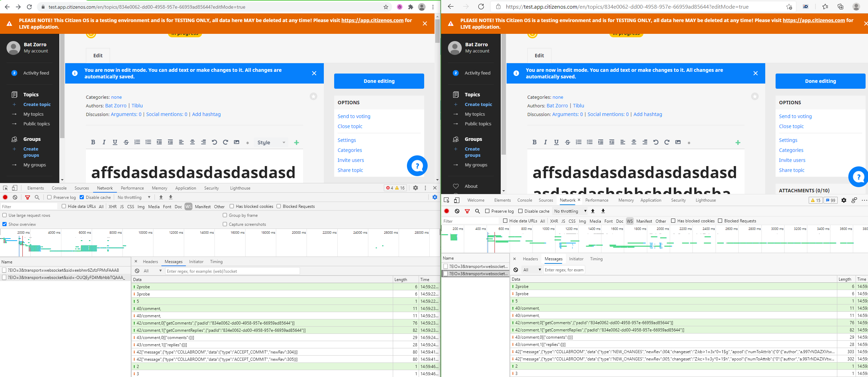Enable the Preserve log checkbox
Viewport: 868px width, 377px height.
pyautogui.click(x=50, y=197)
